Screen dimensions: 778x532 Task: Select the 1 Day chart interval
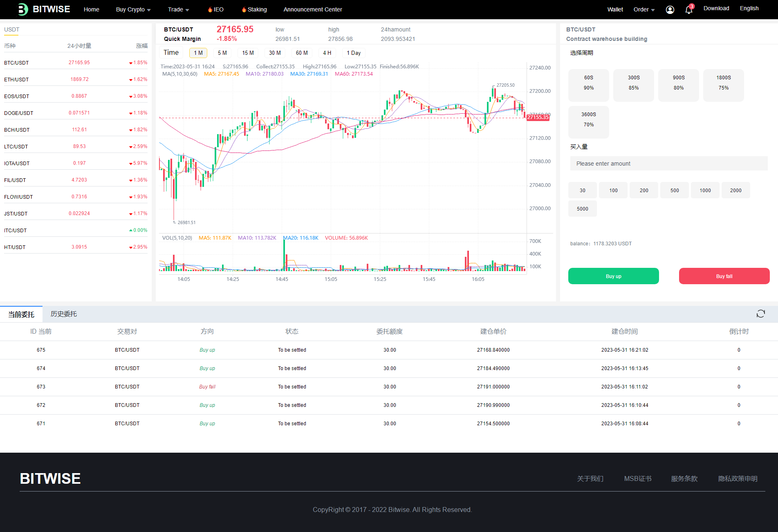(x=354, y=53)
